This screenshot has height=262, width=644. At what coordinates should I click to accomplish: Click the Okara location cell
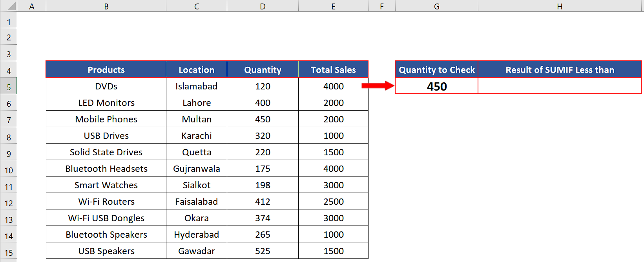click(197, 218)
